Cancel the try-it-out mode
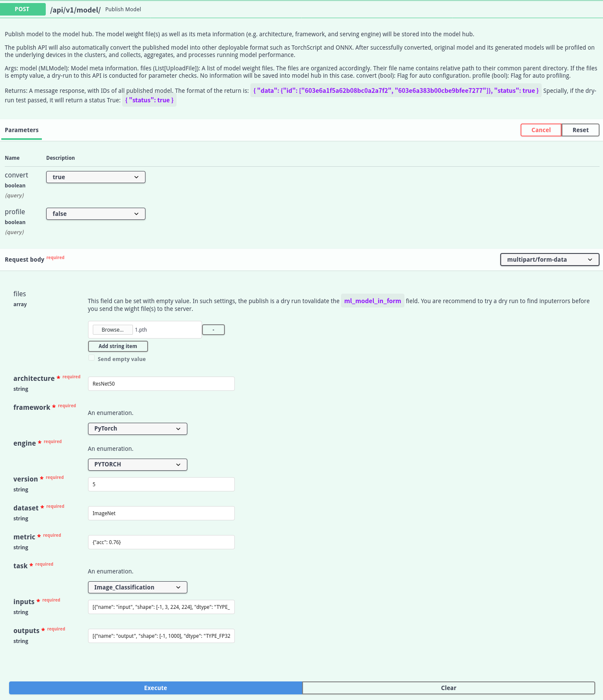This screenshot has height=700, width=603. [x=541, y=130]
